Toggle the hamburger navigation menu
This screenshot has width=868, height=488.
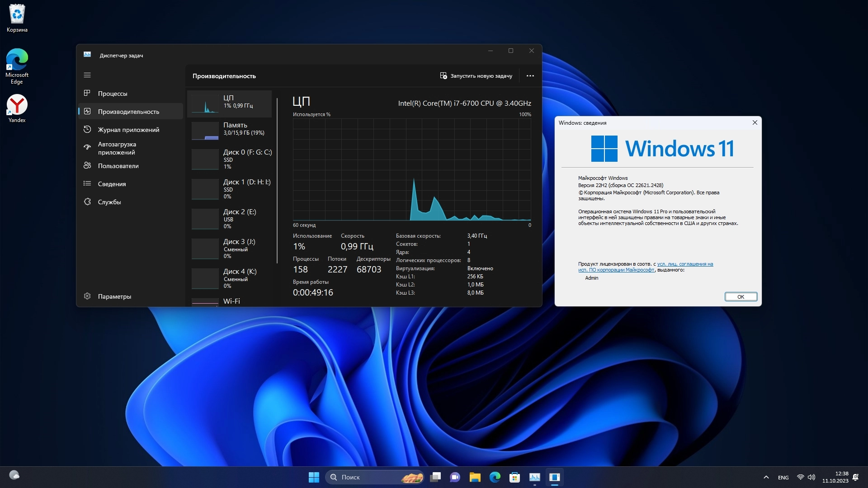(87, 75)
